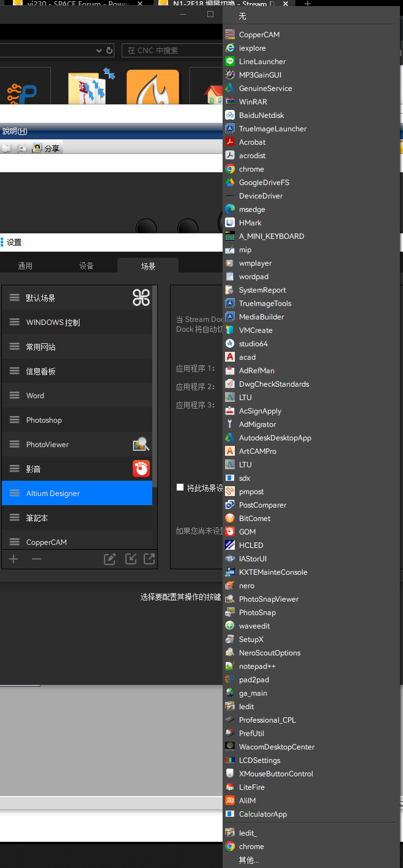
Task: Choose LineLauncher from the application list
Action: 312,61
